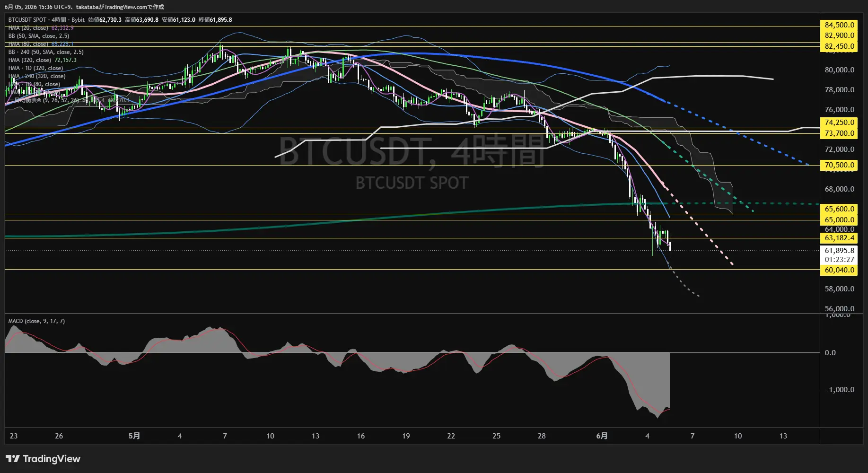Click the 65,000.0 yellow price label

point(840,220)
